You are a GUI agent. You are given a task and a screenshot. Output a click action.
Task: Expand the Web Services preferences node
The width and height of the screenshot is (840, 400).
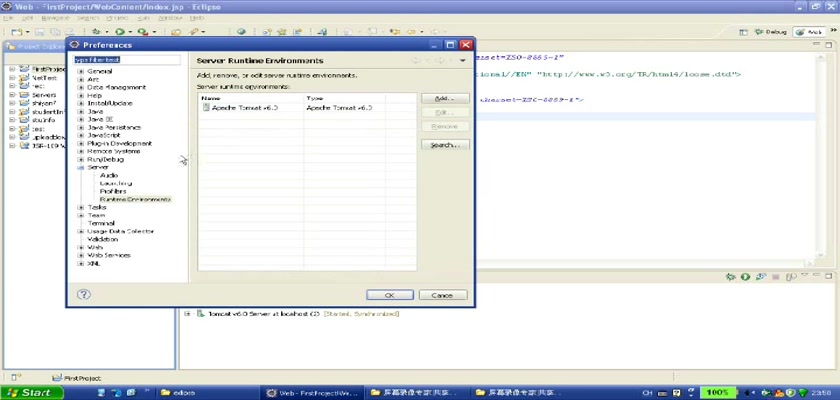tap(80, 255)
